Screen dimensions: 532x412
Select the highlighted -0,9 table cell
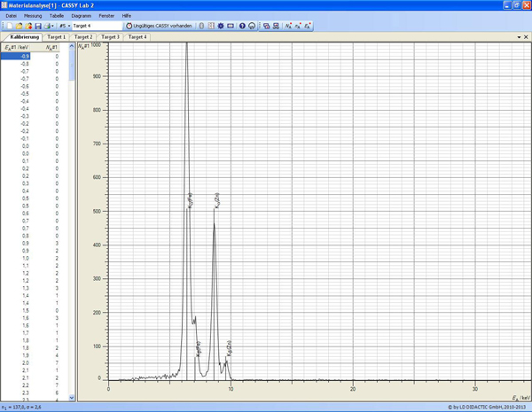pyautogui.click(x=20, y=56)
